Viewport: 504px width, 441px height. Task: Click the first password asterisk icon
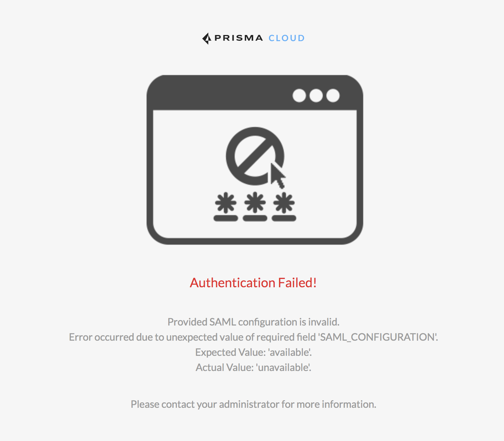(x=226, y=203)
